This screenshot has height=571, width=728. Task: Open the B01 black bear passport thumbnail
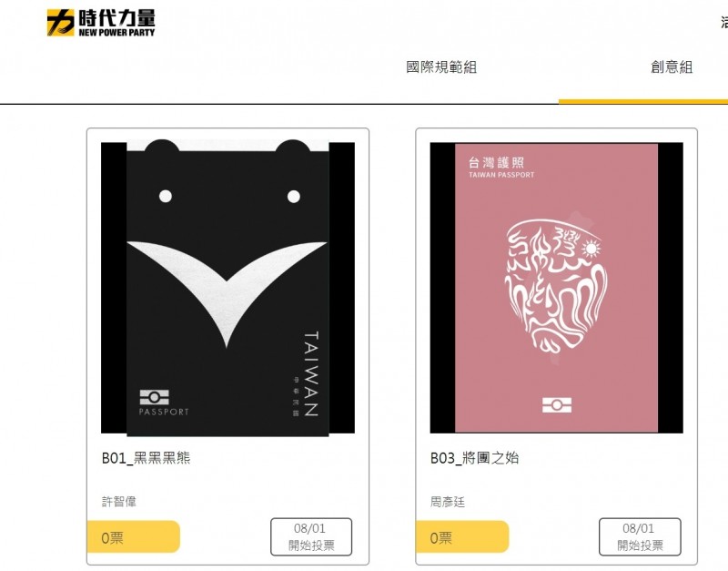click(228, 288)
